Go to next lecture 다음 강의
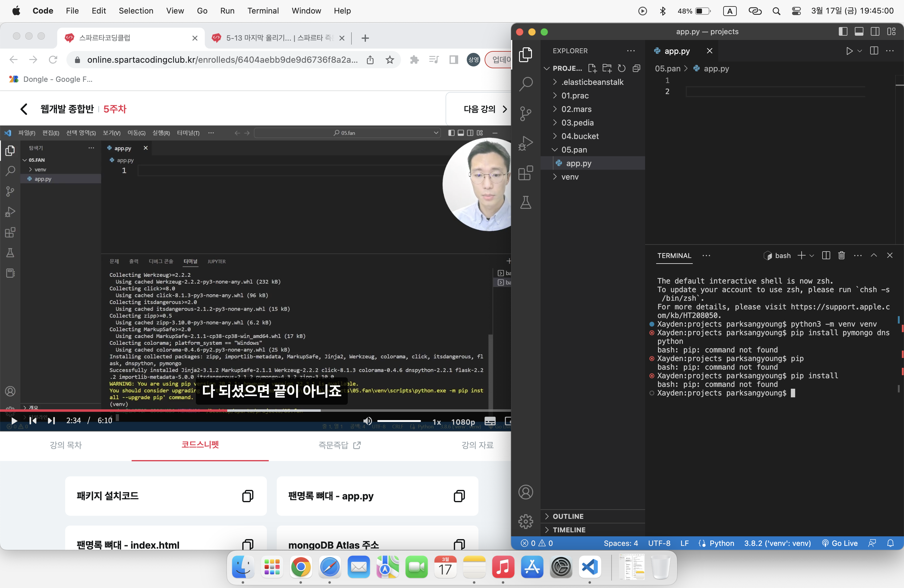Viewport: 904px width, 588px height. 486,109
